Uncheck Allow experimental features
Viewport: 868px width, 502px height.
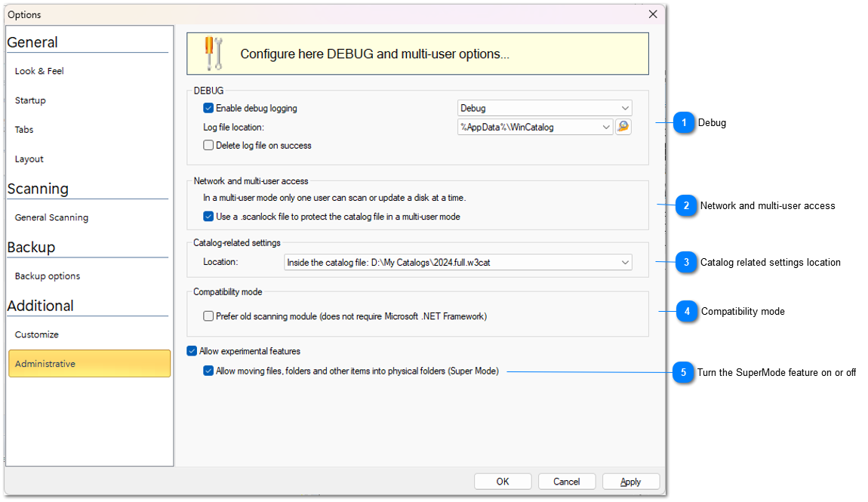(192, 351)
